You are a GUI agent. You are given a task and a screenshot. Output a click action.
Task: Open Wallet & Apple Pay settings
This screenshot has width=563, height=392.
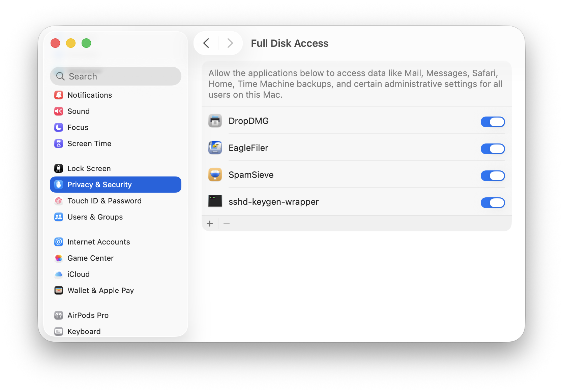100,290
